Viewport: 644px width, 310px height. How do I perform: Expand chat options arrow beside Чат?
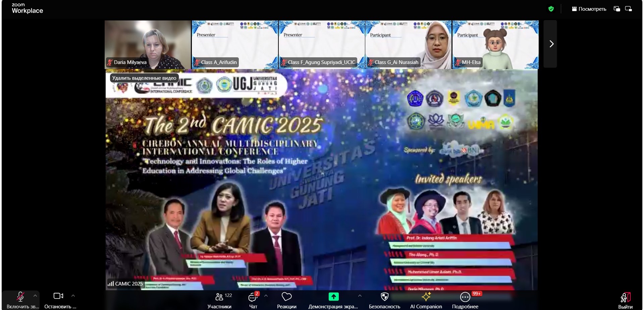(266, 296)
